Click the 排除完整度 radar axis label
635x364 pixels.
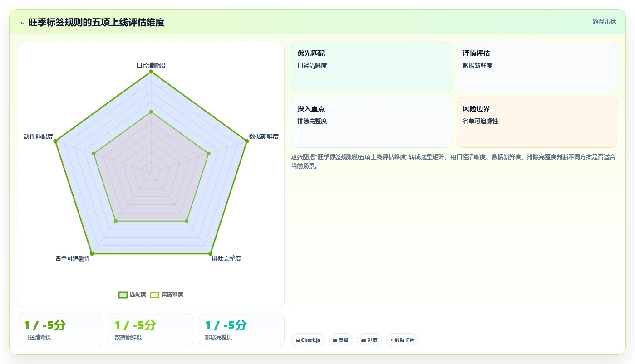226,258
